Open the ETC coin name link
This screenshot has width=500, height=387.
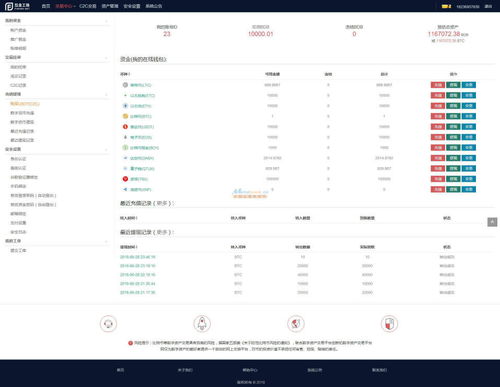pos(142,96)
